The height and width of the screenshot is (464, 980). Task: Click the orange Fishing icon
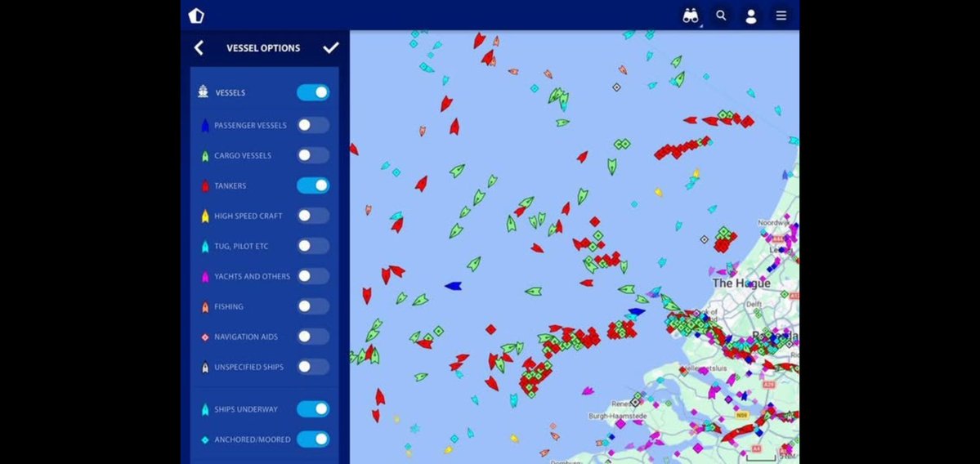pyautogui.click(x=205, y=306)
